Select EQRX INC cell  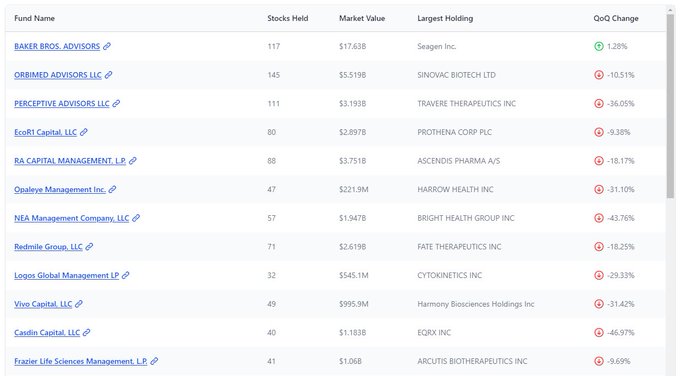tap(434, 332)
